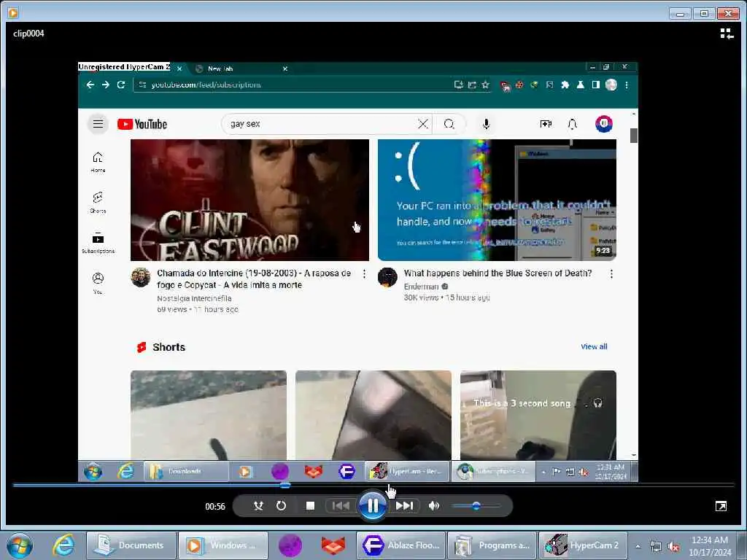Close the New Tab browser tab

pyautogui.click(x=285, y=69)
